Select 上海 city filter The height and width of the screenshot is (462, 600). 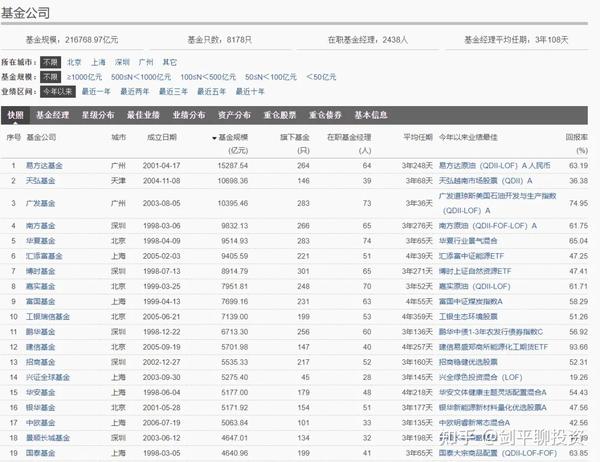98,62
